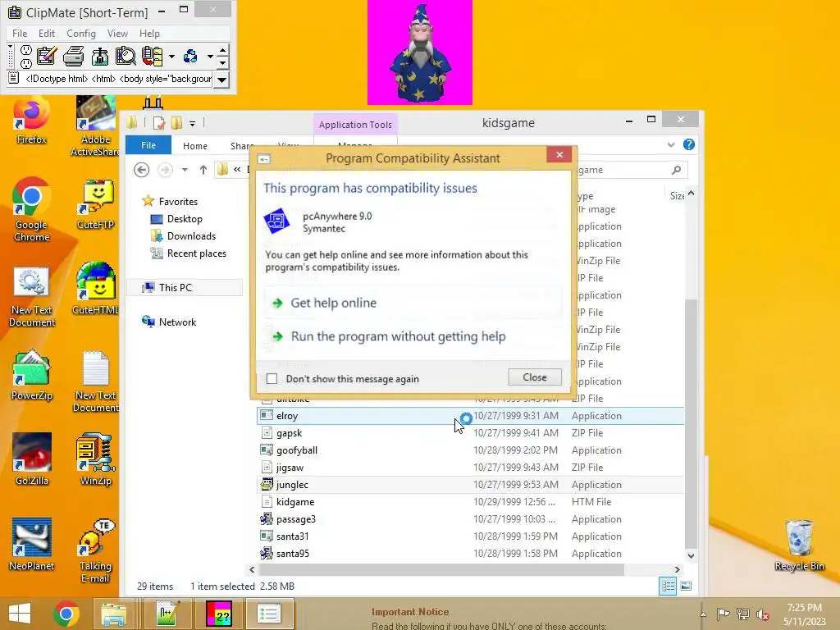Open ClipMate View menu
The height and width of the screenshot is (630, 840).
[x=117, y=33]
